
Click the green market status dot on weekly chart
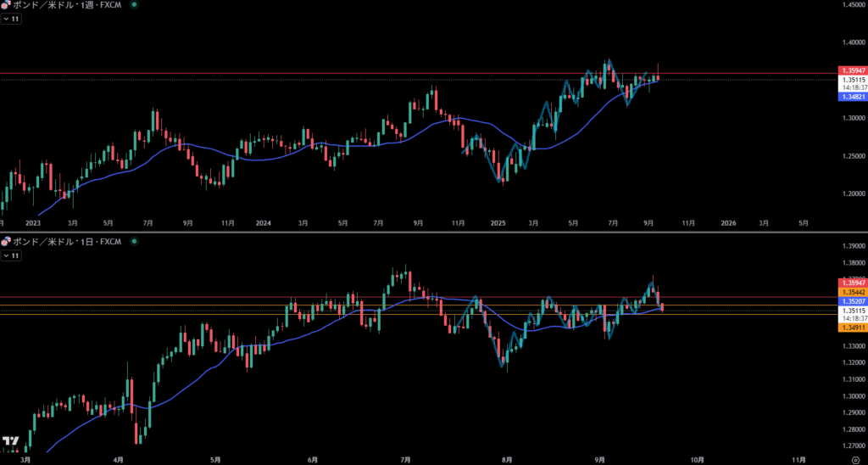click(x=134, y=5)
